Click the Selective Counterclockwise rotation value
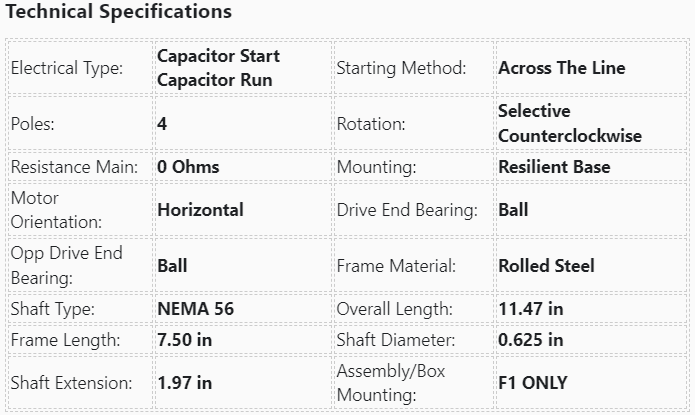Image resolution: width=695 pixels, height=415 pixels. (569, 123)
